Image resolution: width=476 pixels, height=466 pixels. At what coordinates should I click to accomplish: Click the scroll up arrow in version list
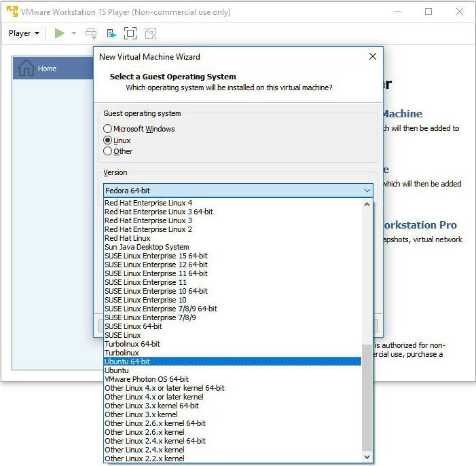pyautogui.click(x=367, y=204)
